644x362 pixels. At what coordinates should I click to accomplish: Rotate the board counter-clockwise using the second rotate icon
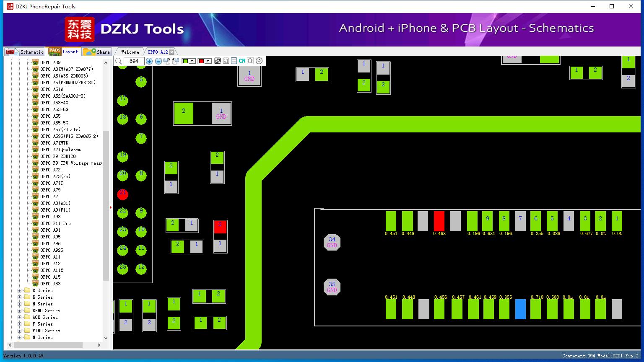pos(176,61)
